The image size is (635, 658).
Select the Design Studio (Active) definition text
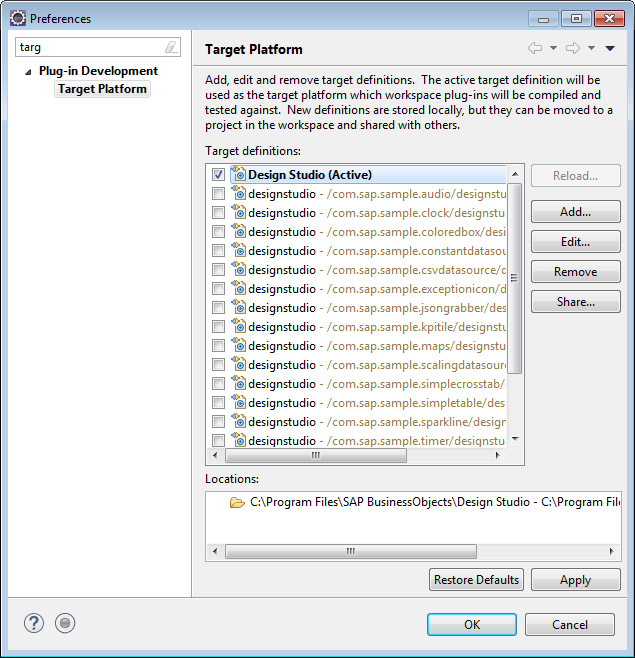point(310,175)
